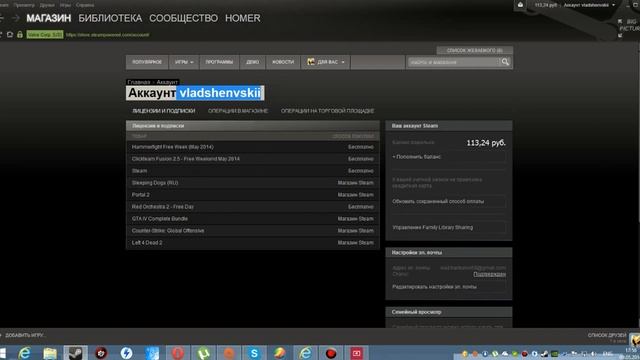Click the Opera icon on the taskbar
Image resolution: width=640 pixels, height=360 pixels.
point(178,353)
